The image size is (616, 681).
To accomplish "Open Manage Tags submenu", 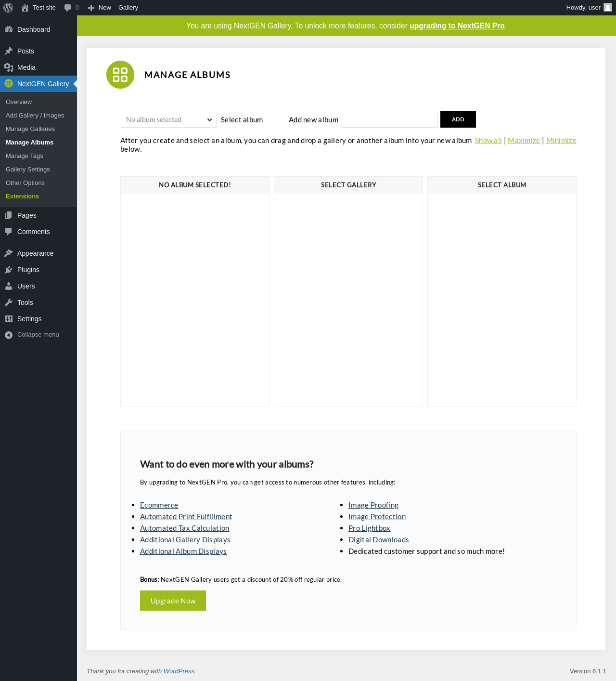I will pyautogui.click(x=25, y=156).
